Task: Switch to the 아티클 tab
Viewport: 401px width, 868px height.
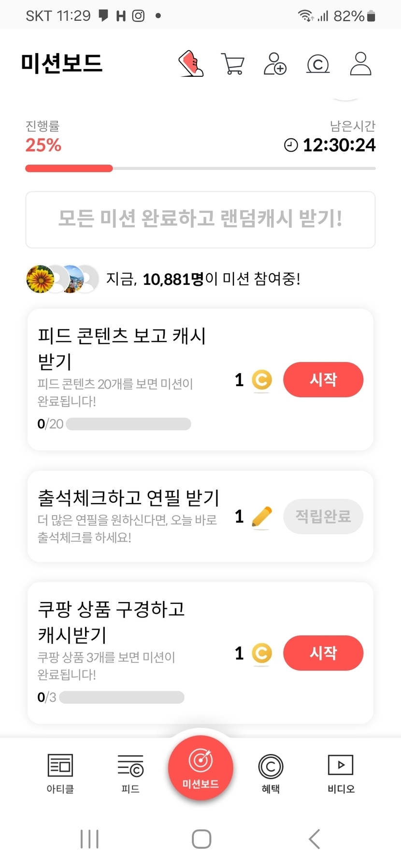Action: point(60,773)
